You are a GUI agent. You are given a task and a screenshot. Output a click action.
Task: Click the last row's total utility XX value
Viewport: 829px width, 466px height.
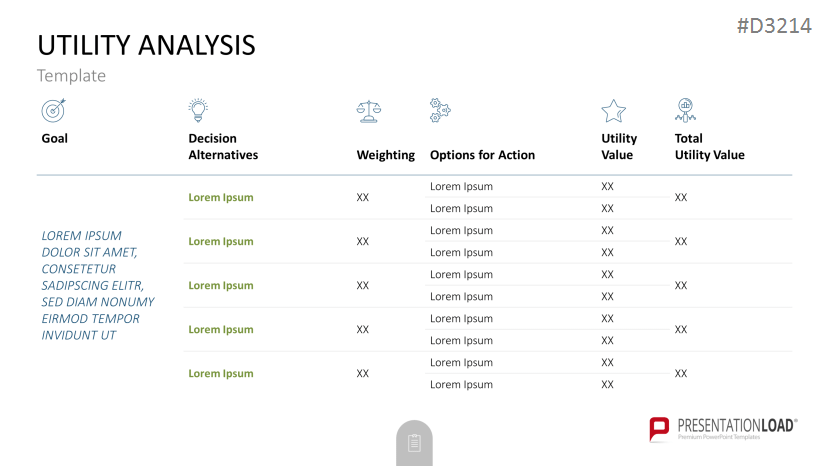680,373
